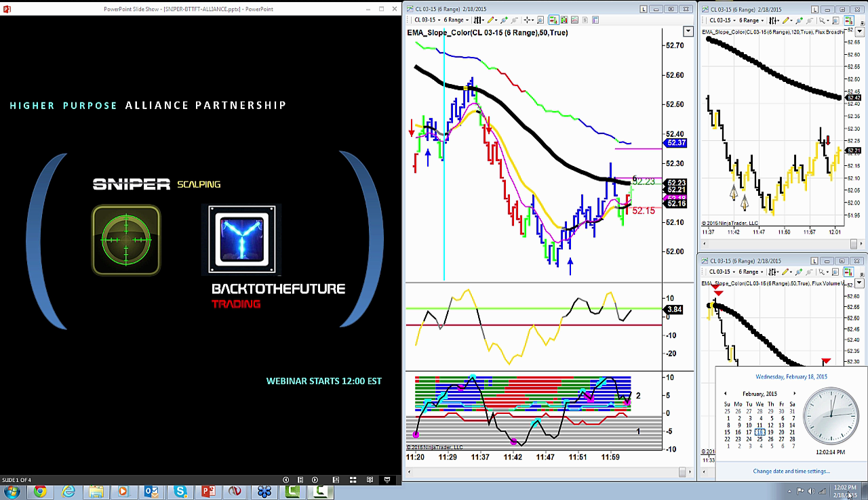868x500 pixels.
Task: Select day 11 in the calendar
Action: click(759, 425)
